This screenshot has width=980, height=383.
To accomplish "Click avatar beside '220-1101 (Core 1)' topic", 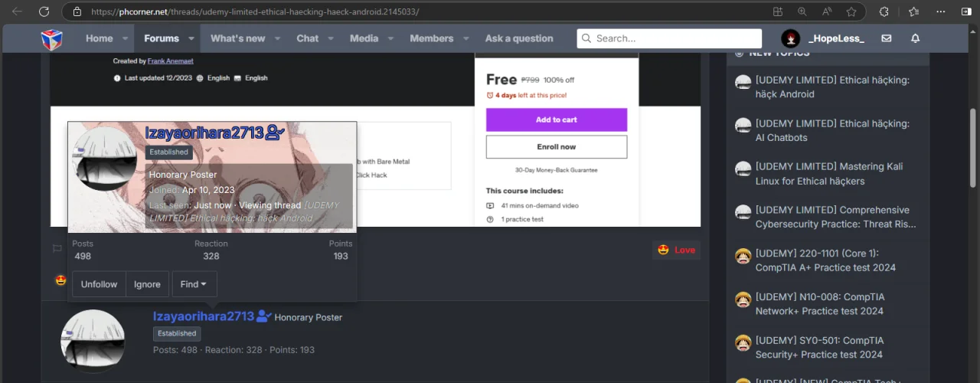I will coord(743,256).
